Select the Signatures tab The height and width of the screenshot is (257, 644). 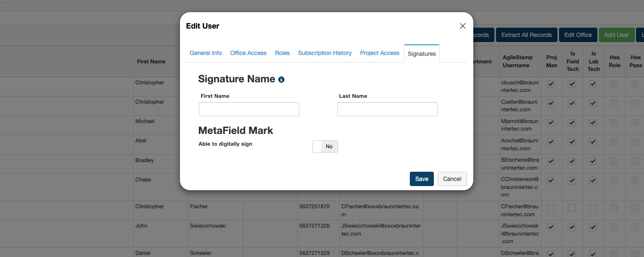pyautogui.click(x=422, y=54)
